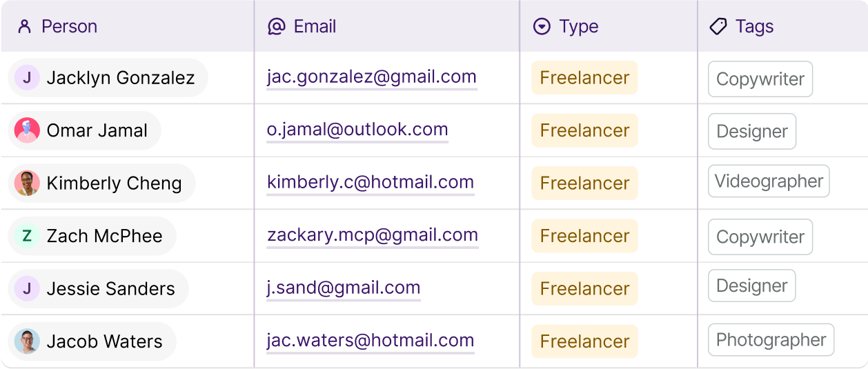The width and height of the screenshot is (868, 369).
Task: Click kimberly.c@hotmail.com email address
Action: 371,183
